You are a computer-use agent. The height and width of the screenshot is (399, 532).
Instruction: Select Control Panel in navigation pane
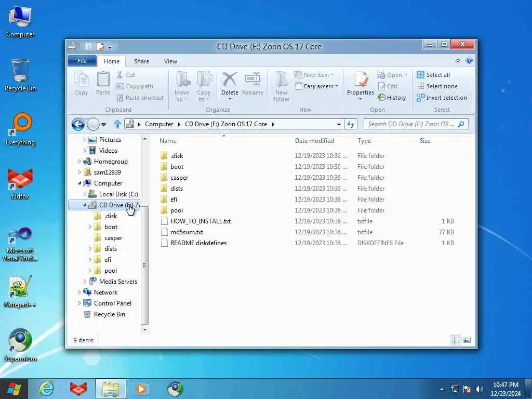coord(112,303)
